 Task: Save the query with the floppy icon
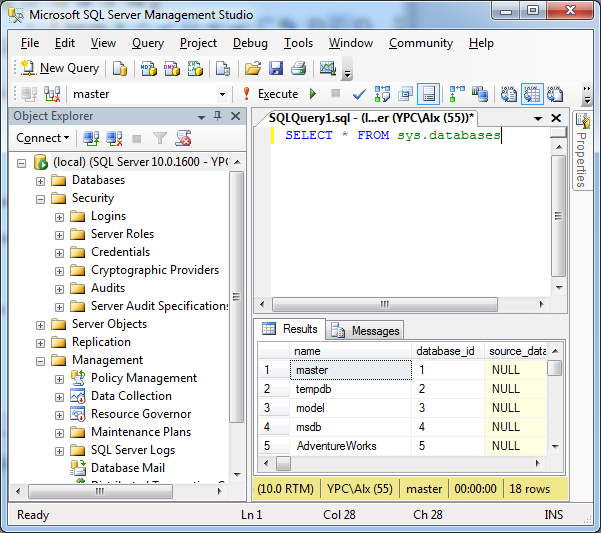click(276, 69)
